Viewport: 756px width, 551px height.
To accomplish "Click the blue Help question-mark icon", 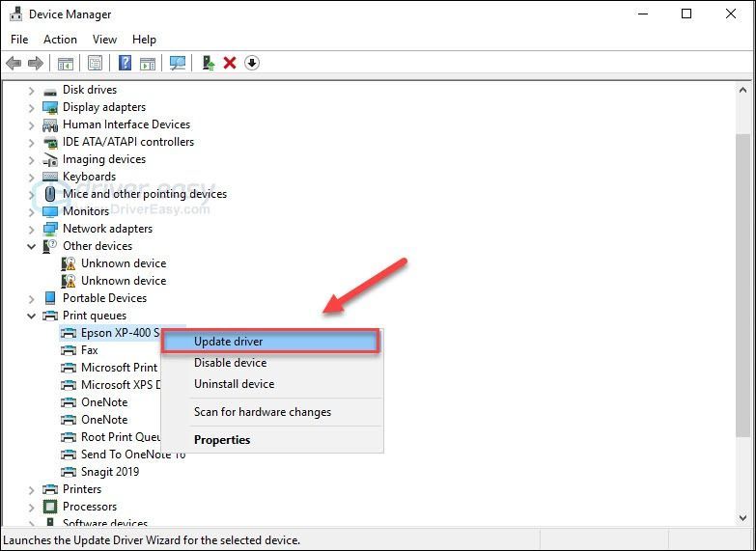I will [x=125, y=63].
